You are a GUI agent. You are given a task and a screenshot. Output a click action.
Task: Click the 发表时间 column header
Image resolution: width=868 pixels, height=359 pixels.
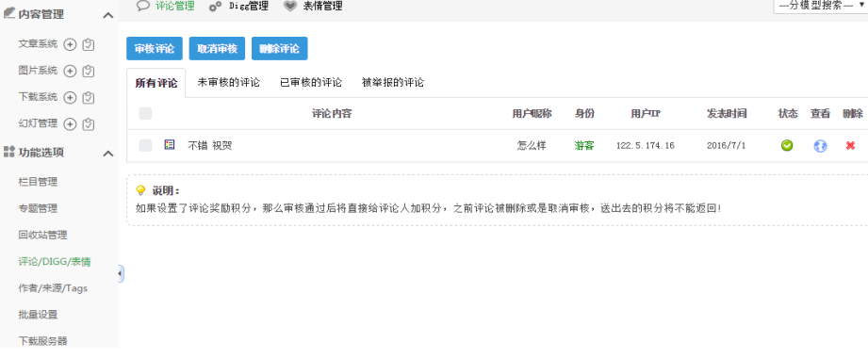727,114
